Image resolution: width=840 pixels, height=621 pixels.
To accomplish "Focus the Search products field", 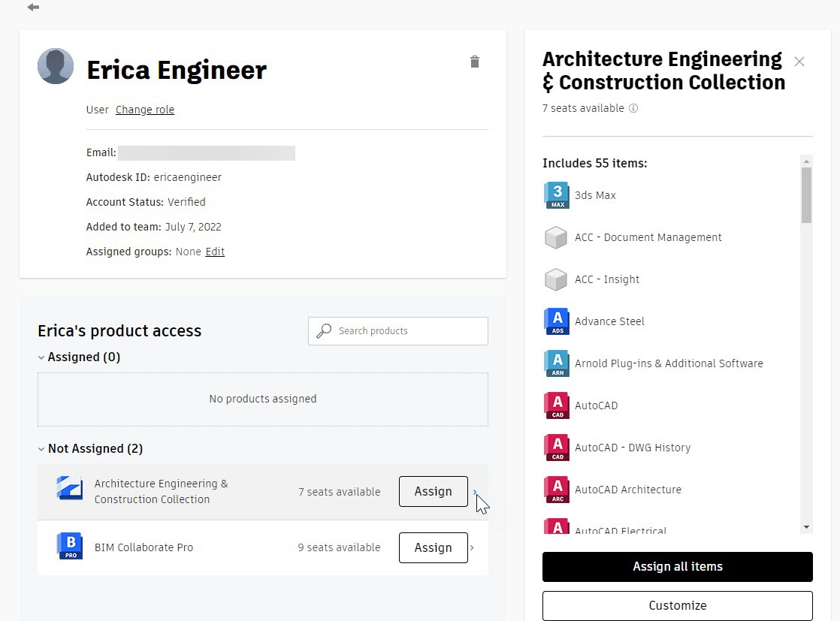I will pyautogui.click(x=398, y=331).
